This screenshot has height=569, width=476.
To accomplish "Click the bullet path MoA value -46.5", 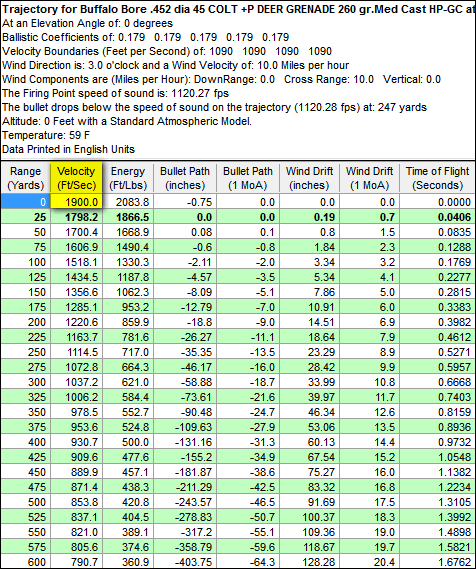I will click(x=248, y=502).
